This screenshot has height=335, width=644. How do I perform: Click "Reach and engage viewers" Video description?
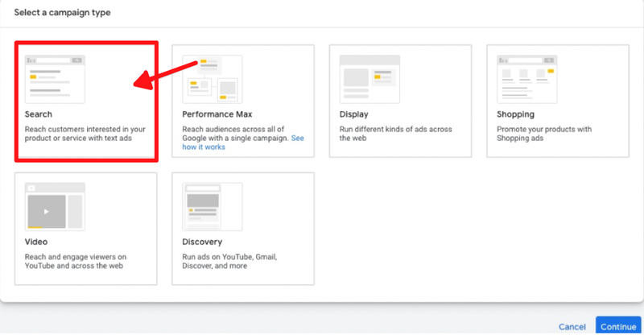click(76, 262)
